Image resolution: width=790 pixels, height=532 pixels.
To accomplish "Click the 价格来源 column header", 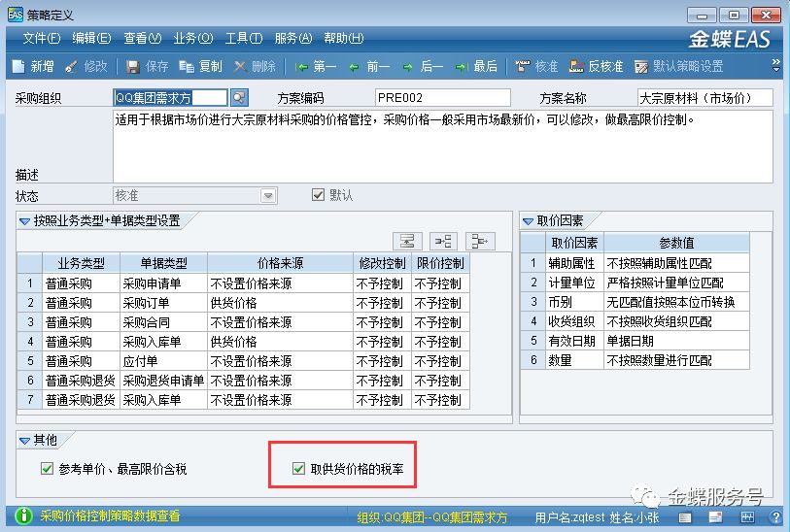I will (x=280, y=263).
